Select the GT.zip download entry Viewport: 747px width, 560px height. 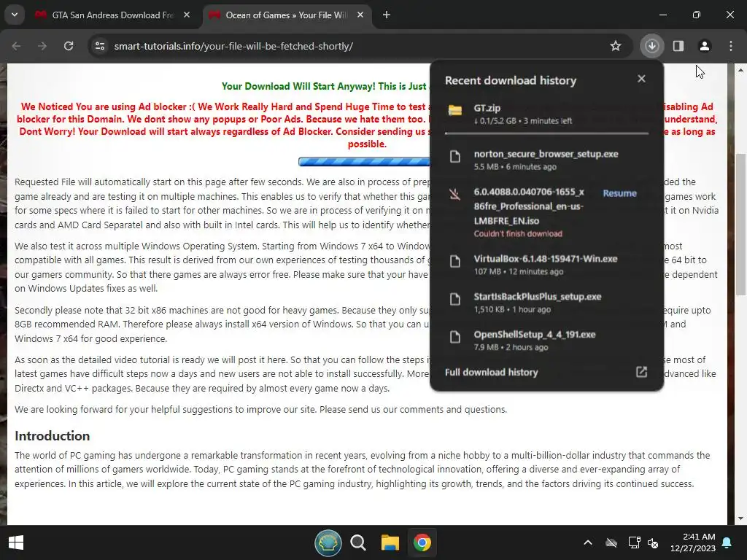point(546,114)
